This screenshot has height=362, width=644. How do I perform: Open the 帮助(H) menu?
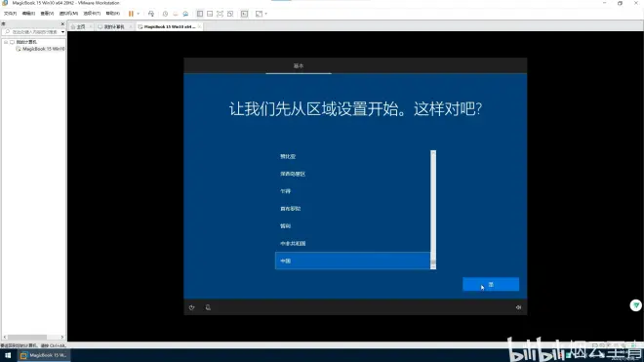[113, 14]
